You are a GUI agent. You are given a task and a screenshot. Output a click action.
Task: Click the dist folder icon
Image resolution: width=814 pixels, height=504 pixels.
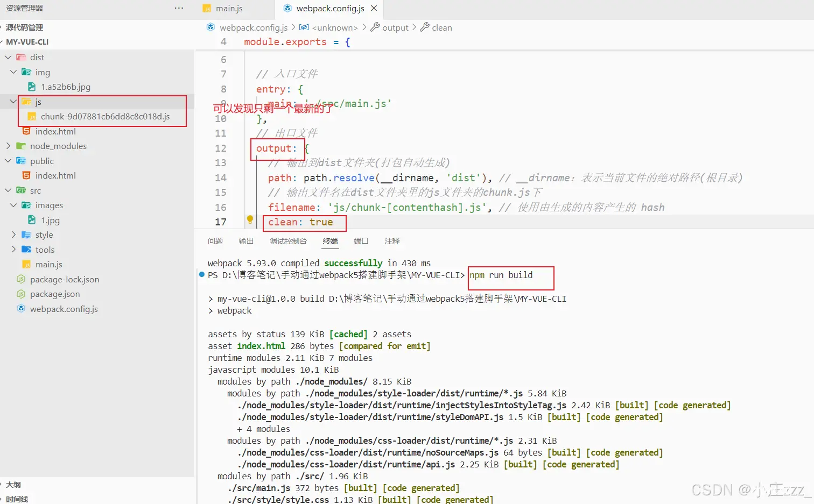21,57
